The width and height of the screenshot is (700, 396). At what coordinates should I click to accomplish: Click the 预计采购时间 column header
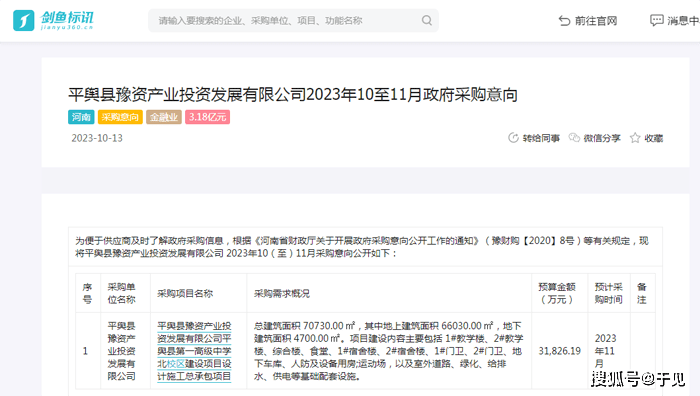608,293
